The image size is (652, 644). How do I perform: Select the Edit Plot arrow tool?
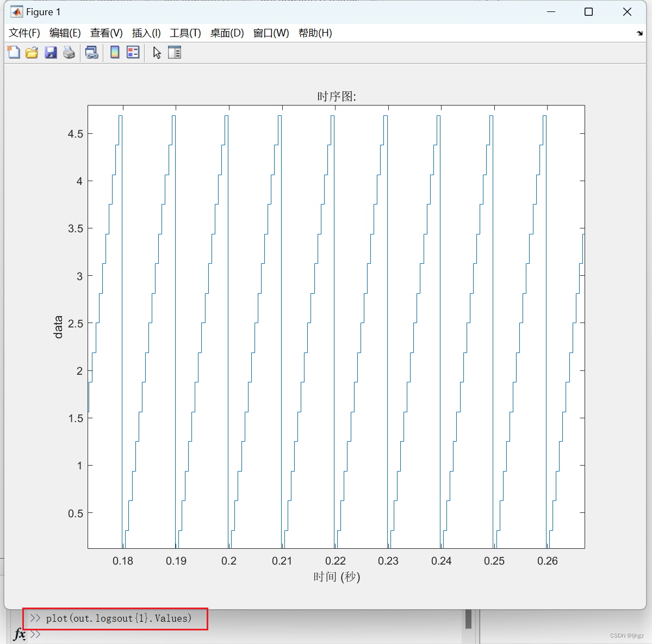coord(157,52)
